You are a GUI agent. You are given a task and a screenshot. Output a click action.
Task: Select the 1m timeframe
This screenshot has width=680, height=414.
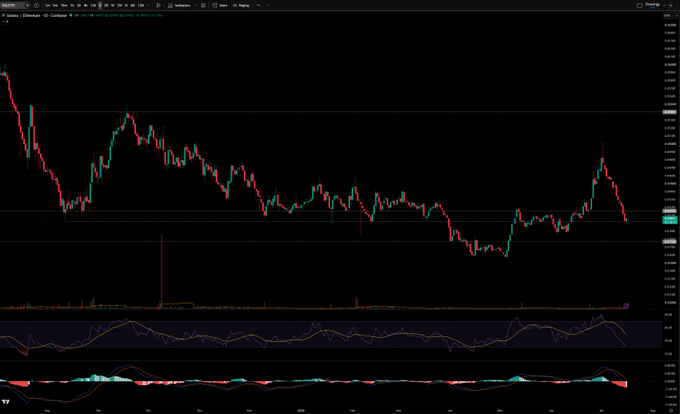point(47,5)
